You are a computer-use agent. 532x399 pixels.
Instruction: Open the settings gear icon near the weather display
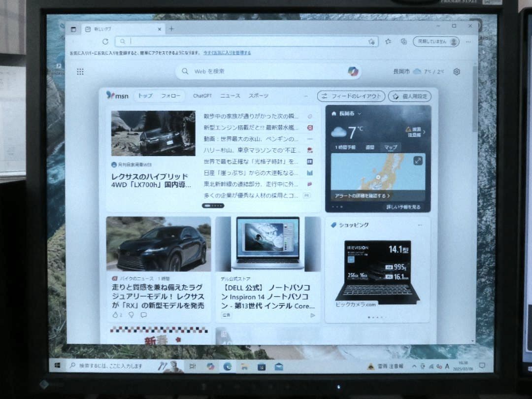(x=457, y=71)
